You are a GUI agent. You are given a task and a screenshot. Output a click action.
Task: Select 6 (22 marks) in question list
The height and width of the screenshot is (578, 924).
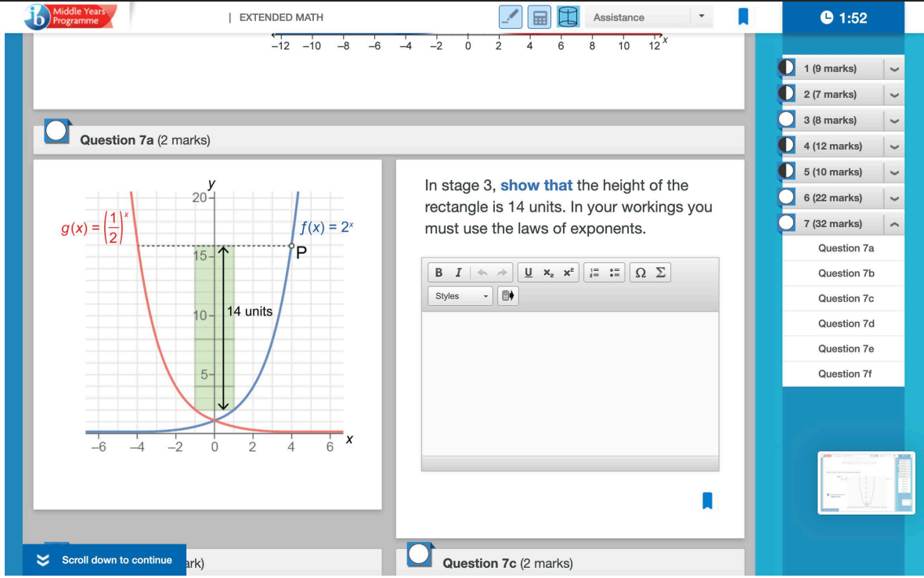[x=832, y=198]
